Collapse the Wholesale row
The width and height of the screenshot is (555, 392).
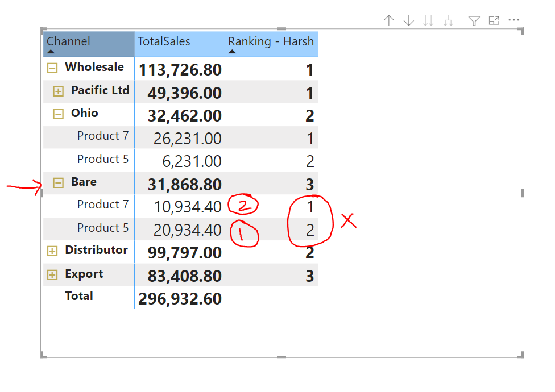pyautogui.click(x=52, y=68)
